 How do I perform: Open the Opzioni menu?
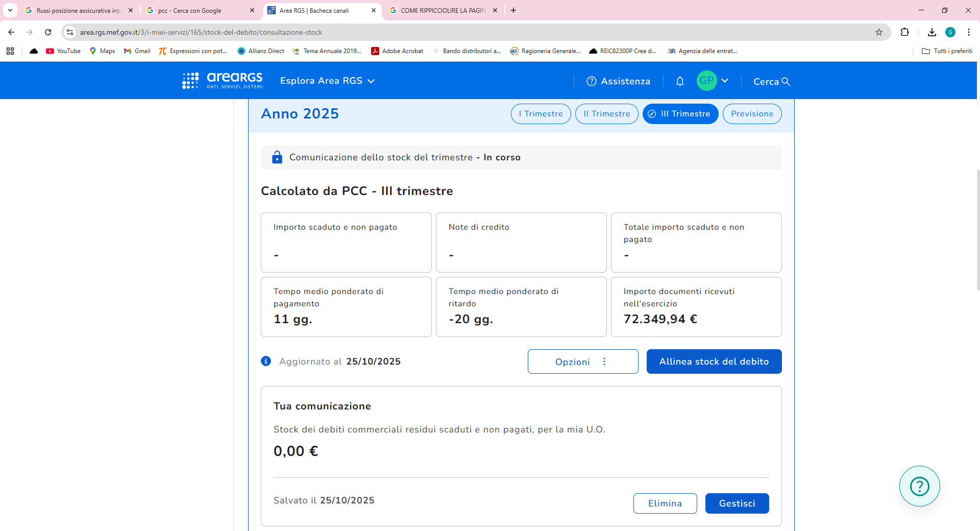[x=582, y=361]
